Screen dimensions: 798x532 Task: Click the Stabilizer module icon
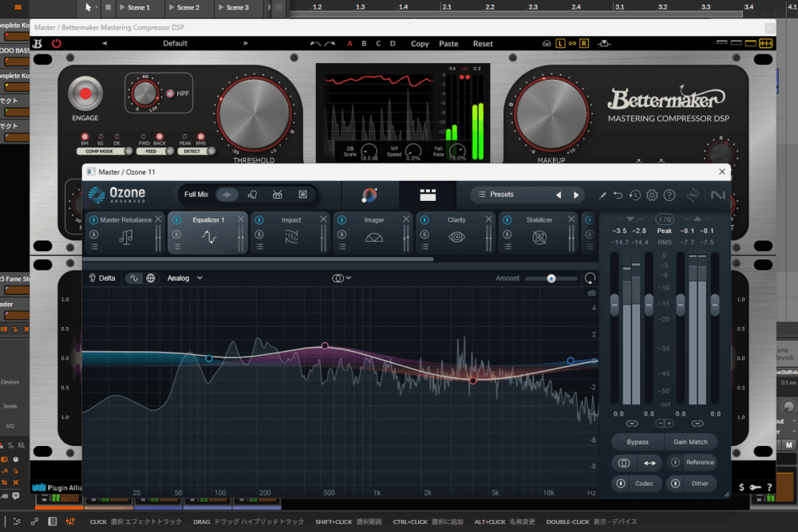pyautogui.click(x=539, y=237)
